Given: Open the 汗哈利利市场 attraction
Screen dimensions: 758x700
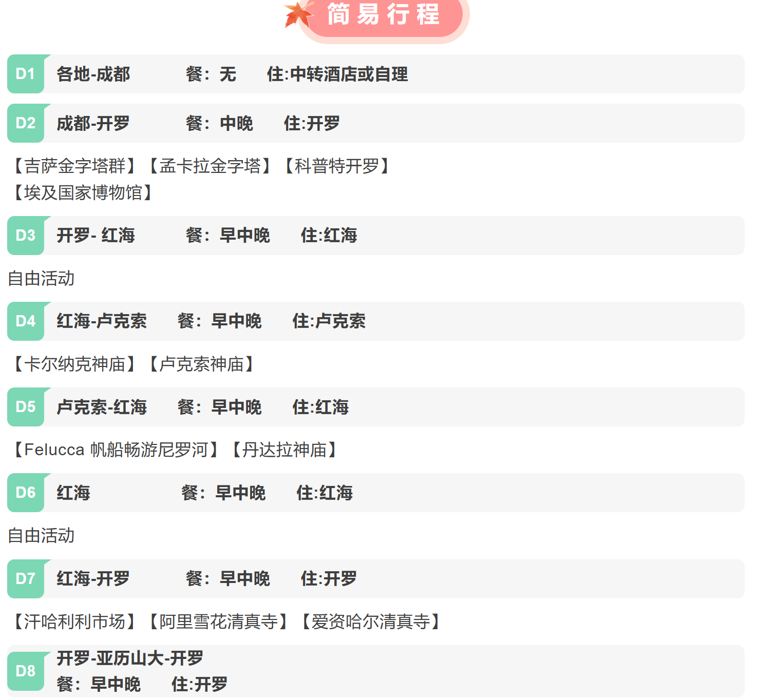Looking at the screenshot, I should coord(75,621).
